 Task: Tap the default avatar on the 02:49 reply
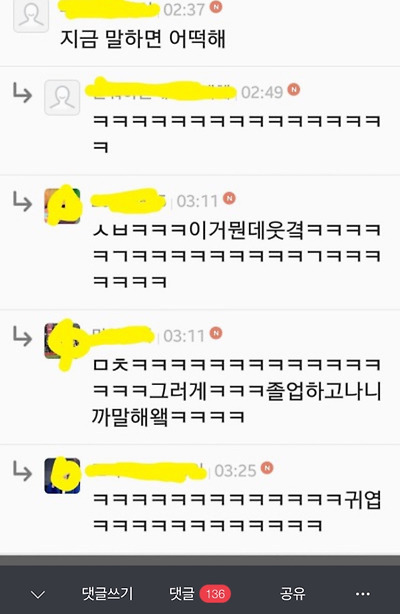tap(62, 98)
